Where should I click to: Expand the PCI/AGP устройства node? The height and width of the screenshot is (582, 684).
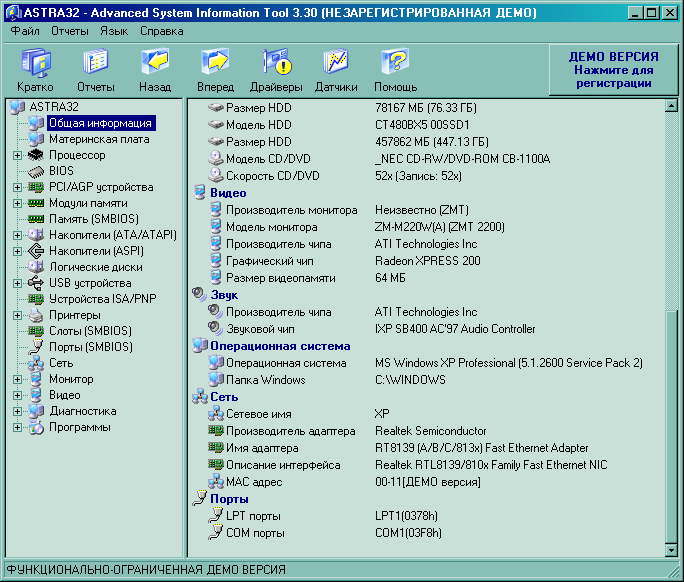point(17,187)
